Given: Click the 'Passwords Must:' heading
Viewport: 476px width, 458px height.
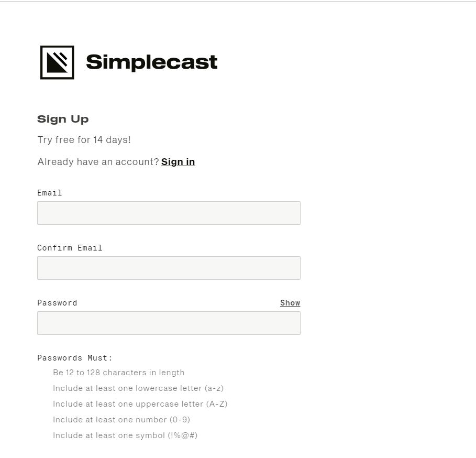Looking at the screenshot, I should click(x=74, y=358).
